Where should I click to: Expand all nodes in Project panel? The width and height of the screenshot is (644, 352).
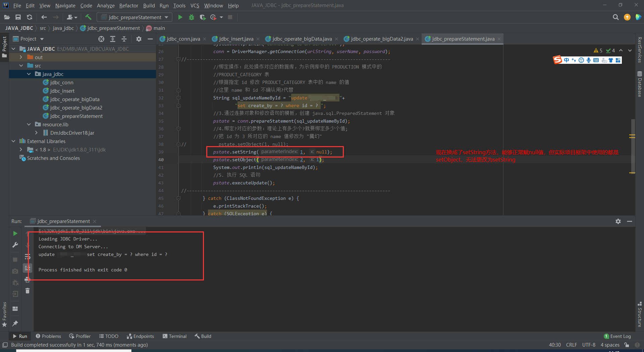pos(113,39)
